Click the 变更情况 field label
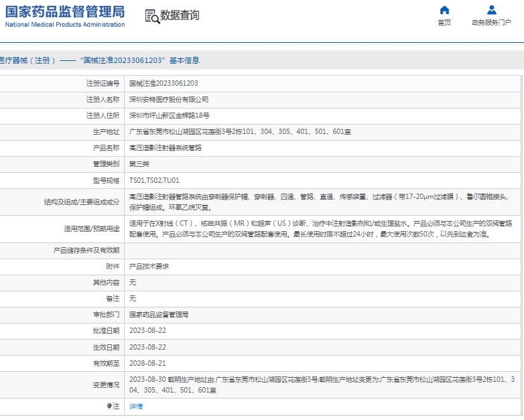524x420 pixels. point(106,384)
